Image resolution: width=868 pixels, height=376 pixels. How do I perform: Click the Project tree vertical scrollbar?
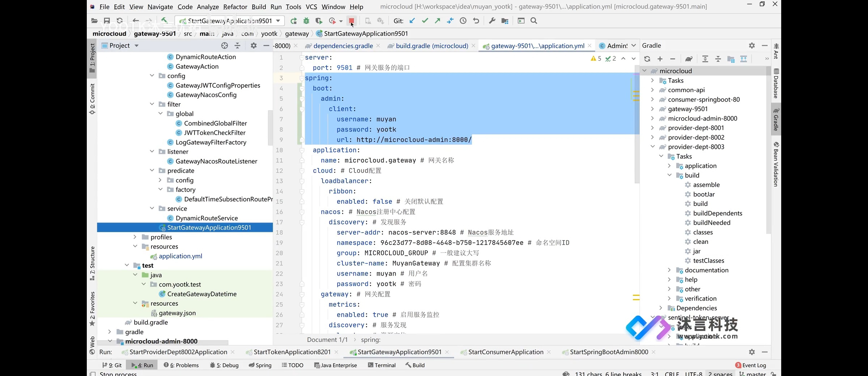coord(270,127)
